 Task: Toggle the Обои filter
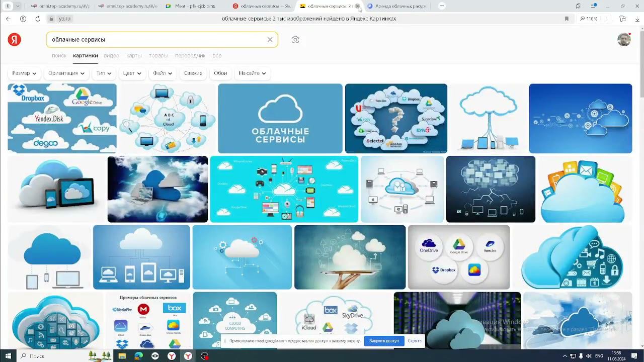coord(220,73)
